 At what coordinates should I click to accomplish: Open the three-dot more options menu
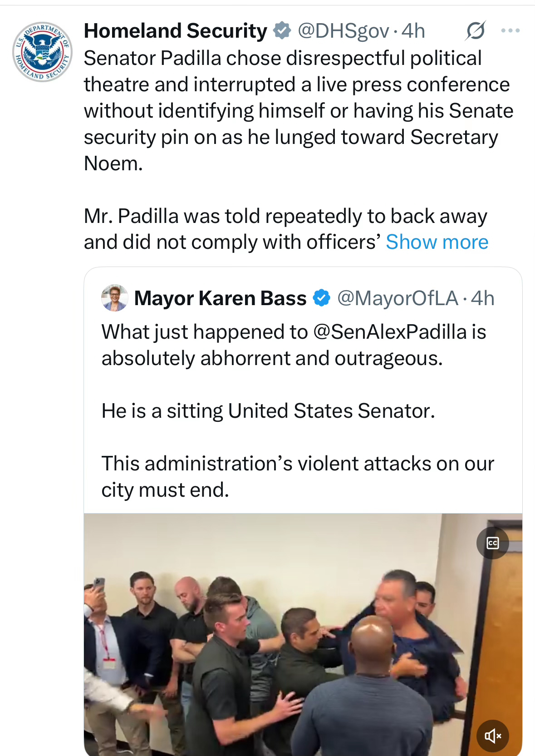[510, 30]
